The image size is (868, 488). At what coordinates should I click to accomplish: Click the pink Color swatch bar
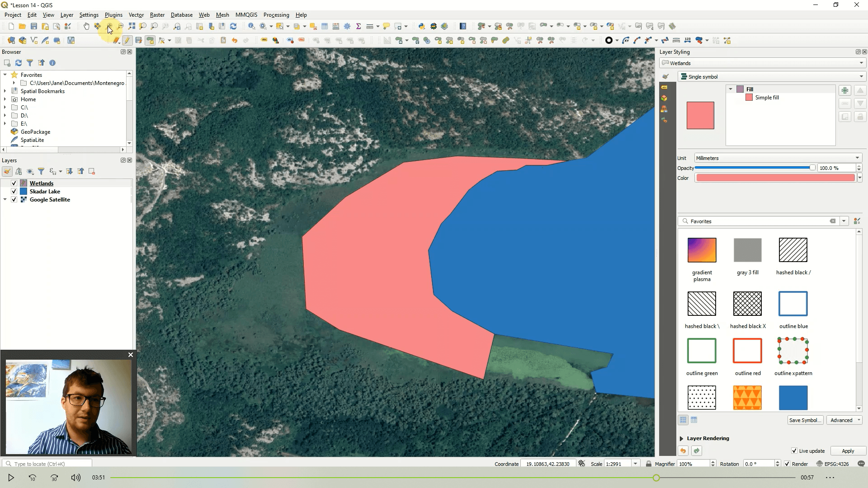(775, 178)
